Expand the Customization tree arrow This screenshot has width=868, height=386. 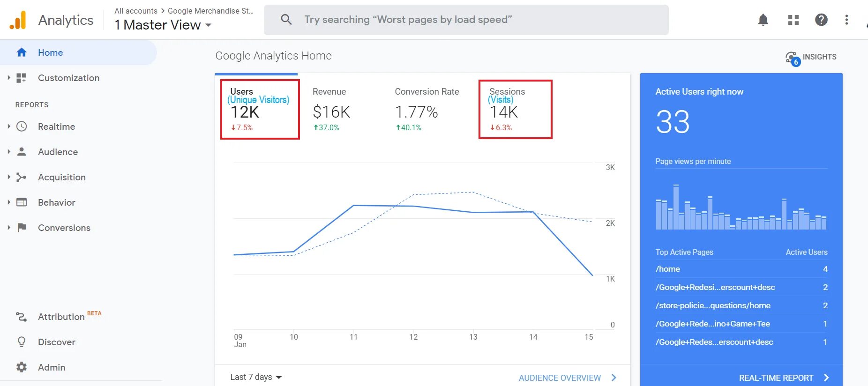pyautogui.click(x=8, y=78)
